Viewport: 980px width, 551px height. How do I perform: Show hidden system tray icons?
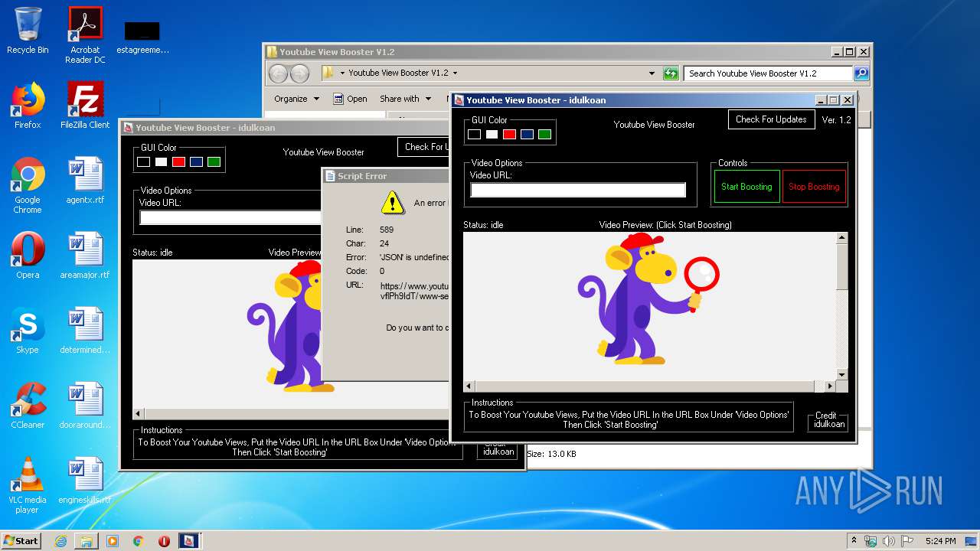click(x=854, y=541)
